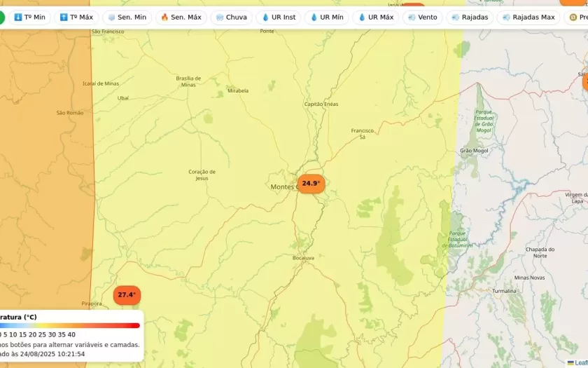Open the partially visible Pre button
This screenshot has width=588, height=368.
tap(577, 17)
